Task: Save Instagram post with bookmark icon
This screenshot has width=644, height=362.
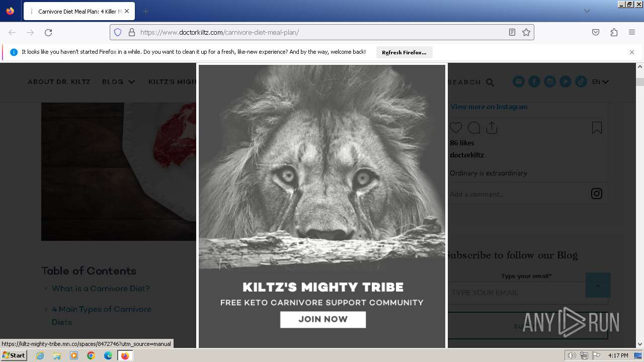Action: (x=597, y=128)
